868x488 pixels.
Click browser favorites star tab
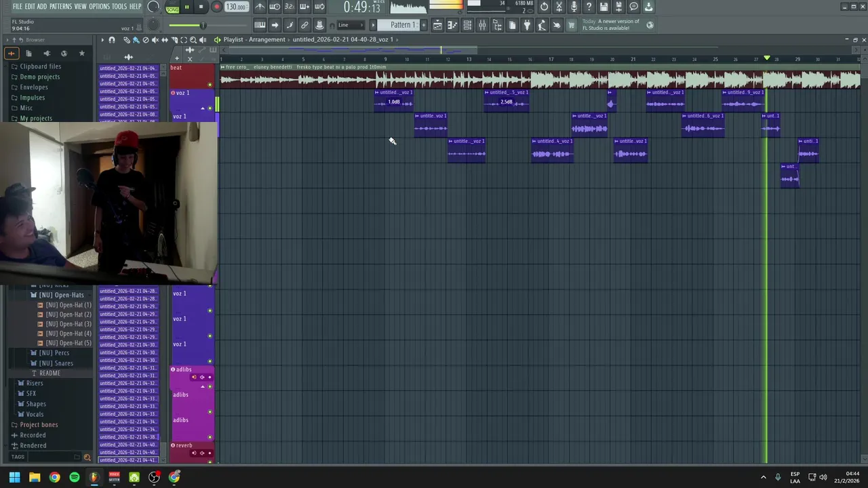(82, 53)
